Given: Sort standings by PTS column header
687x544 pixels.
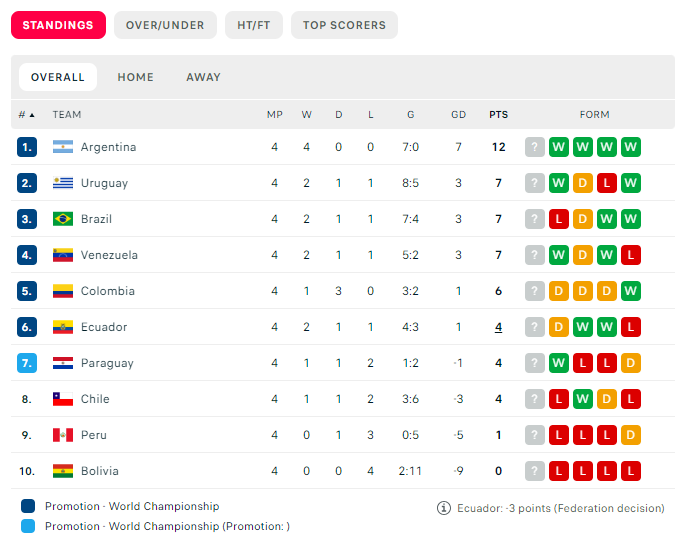Looking at the screenshot, I should (498, 115).
